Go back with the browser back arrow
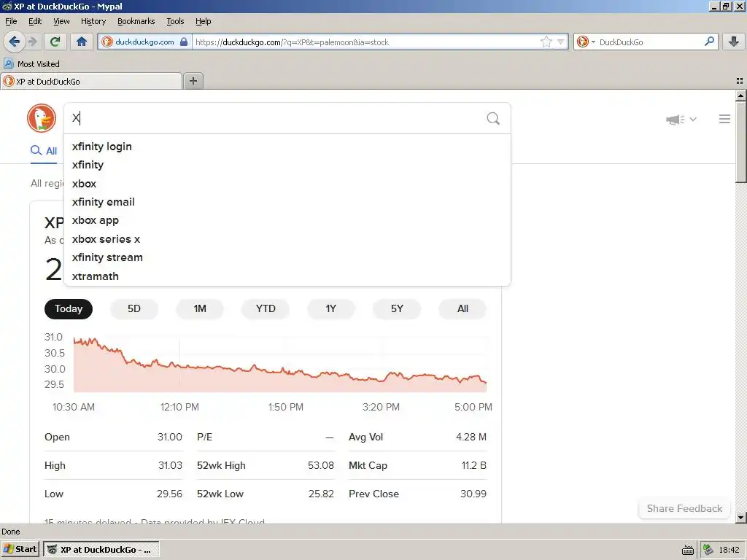Viewport: 747px width, 560px height. [15, 42]
